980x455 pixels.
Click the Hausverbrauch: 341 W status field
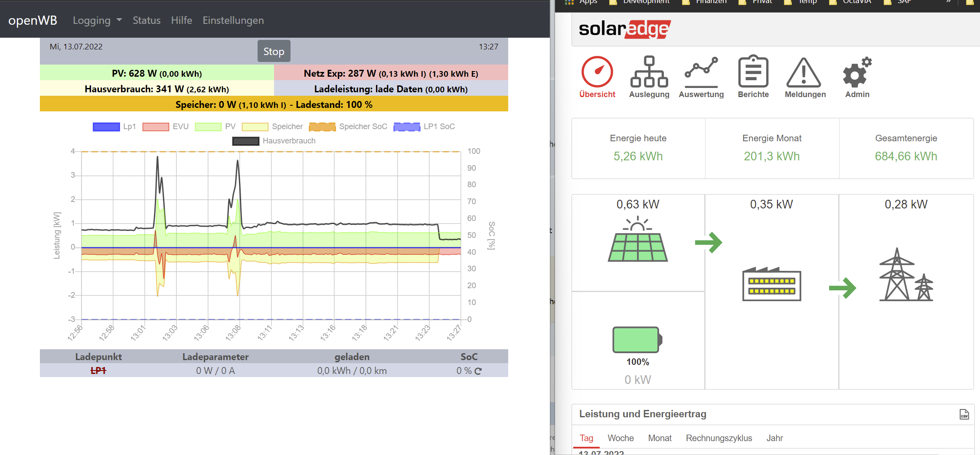pyautogui.click(x=157, y=89)
